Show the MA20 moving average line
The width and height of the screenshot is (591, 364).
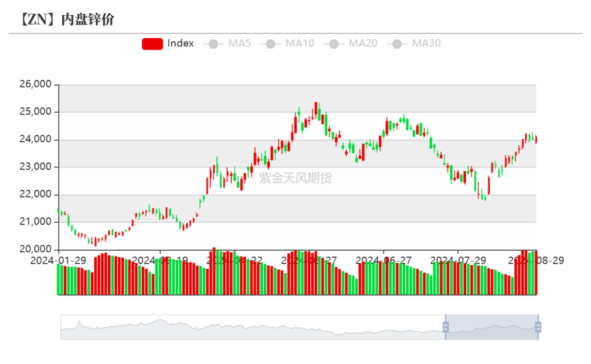tap(351, 43)
